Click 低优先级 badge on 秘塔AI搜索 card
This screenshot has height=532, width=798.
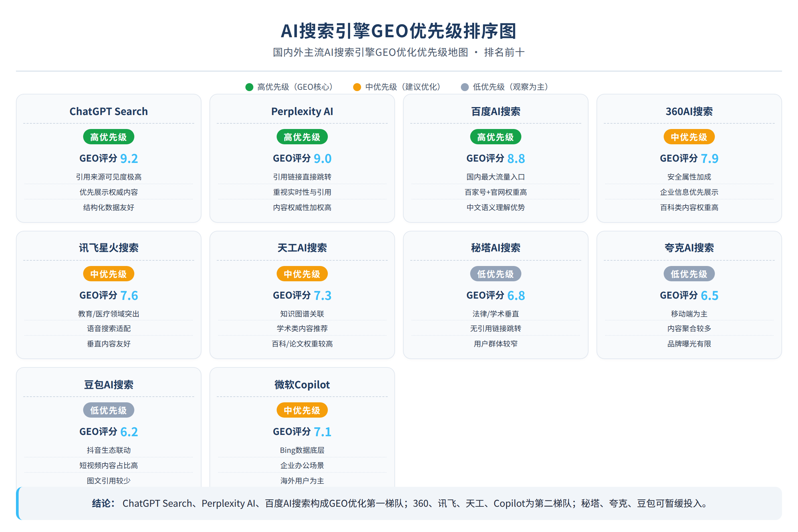tap(496, 274)
